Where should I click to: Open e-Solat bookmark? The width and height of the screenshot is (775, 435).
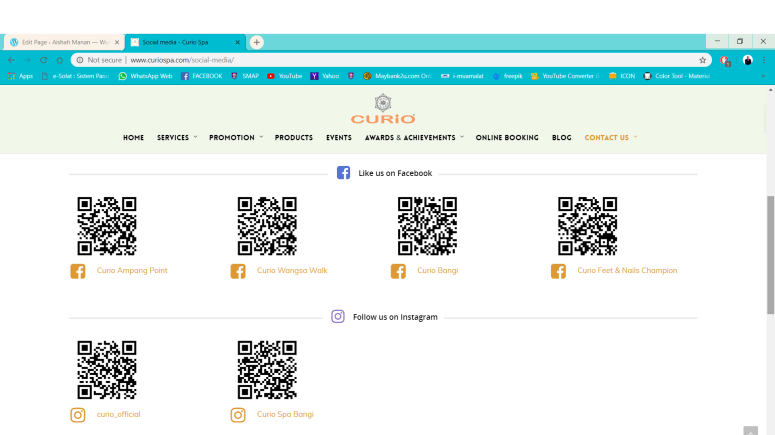pos(75,76)
